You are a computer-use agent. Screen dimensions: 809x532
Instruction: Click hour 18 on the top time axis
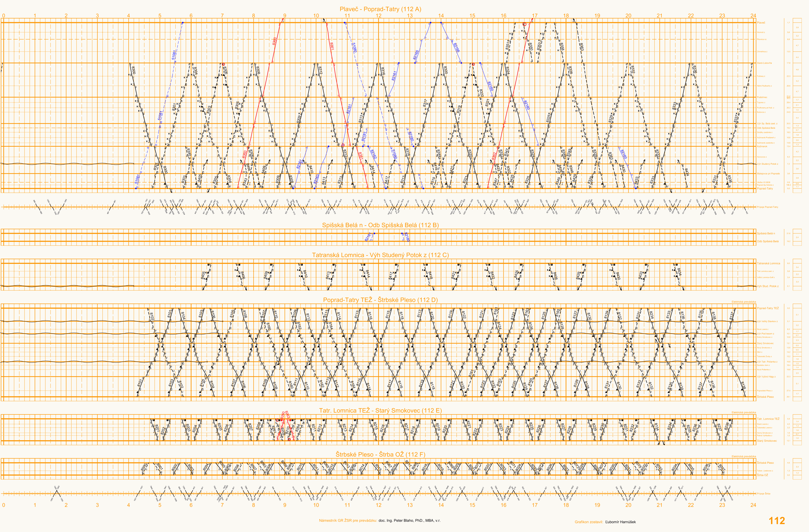(566, 16)
